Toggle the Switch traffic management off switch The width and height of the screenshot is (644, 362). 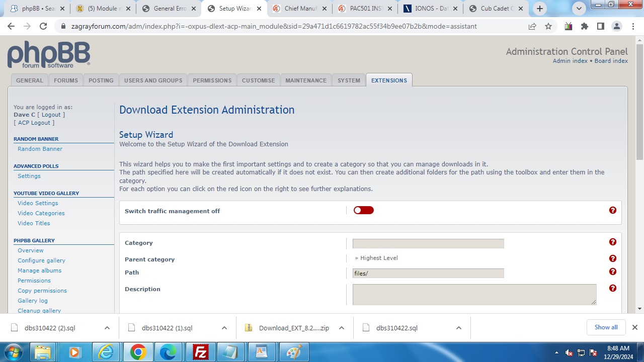pyautogui.click(x=363, y=210)
